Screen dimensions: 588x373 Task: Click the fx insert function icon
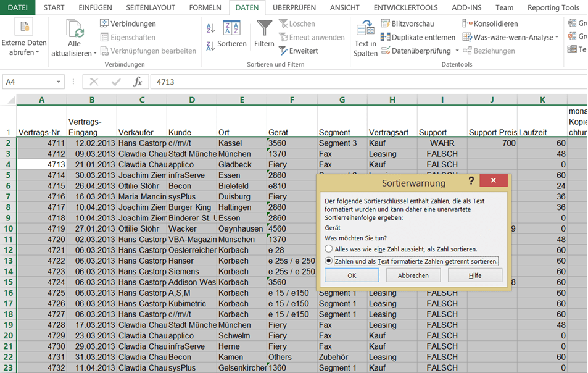coord(138,82)
